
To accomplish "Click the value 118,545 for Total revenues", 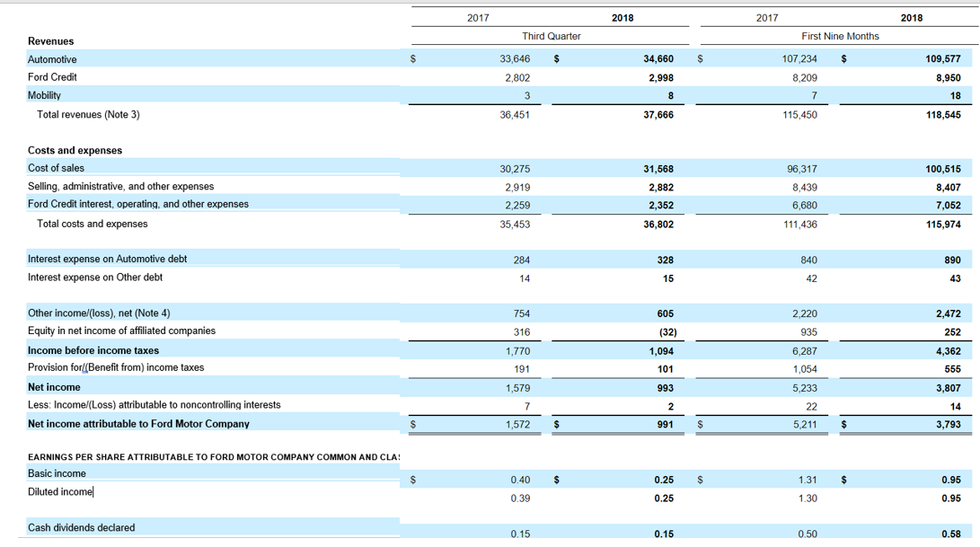I will pos(943,114).
